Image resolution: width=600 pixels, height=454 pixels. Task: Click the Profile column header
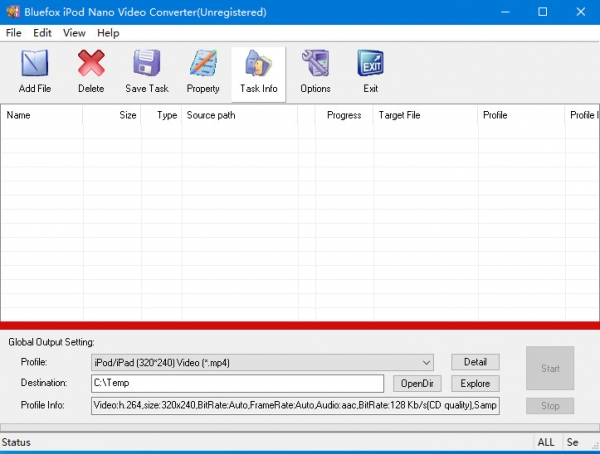[x=521, y=115]
